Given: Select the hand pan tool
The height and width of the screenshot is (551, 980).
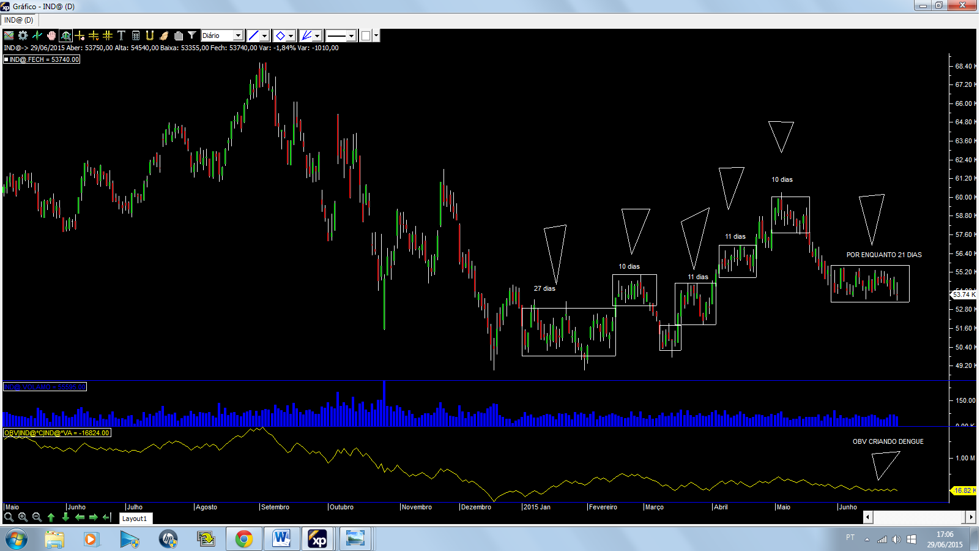Looking at the screenshot, I should click(x=51, y=36).
